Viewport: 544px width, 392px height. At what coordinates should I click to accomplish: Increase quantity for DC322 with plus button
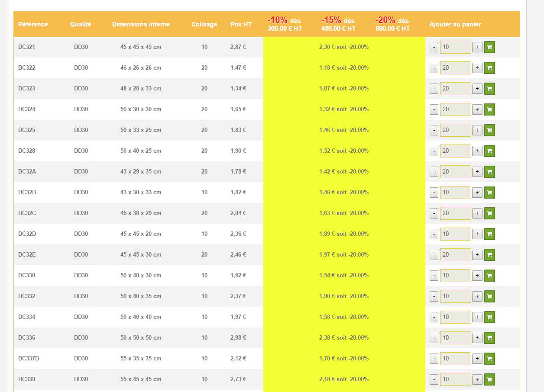(x=477, y=68)
